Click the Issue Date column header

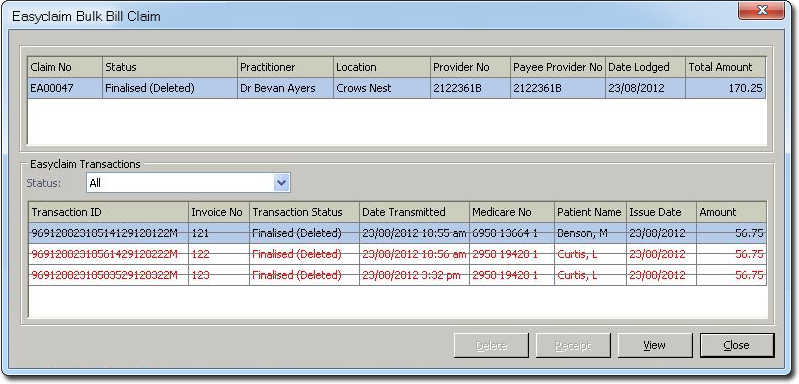661,212
